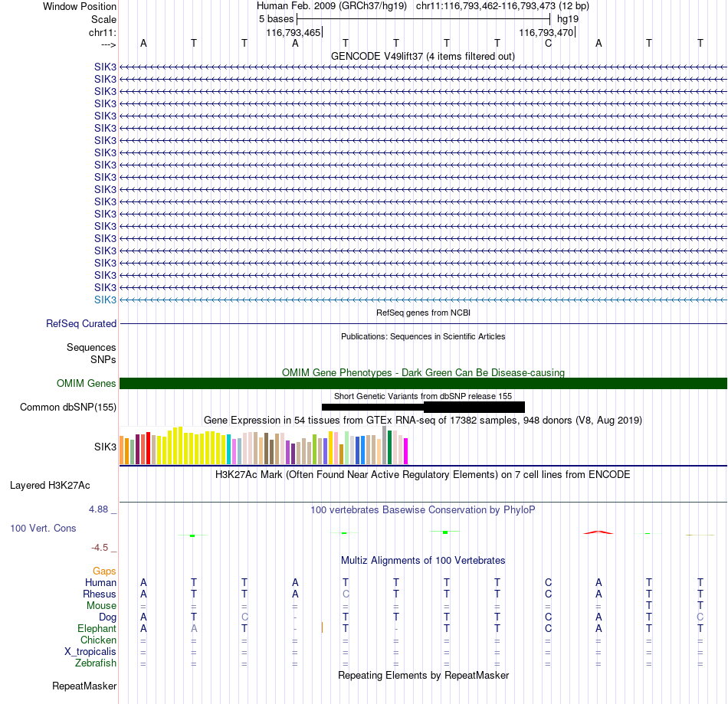Select the Human alignment row label
The image size is (728, 704).
100,583
